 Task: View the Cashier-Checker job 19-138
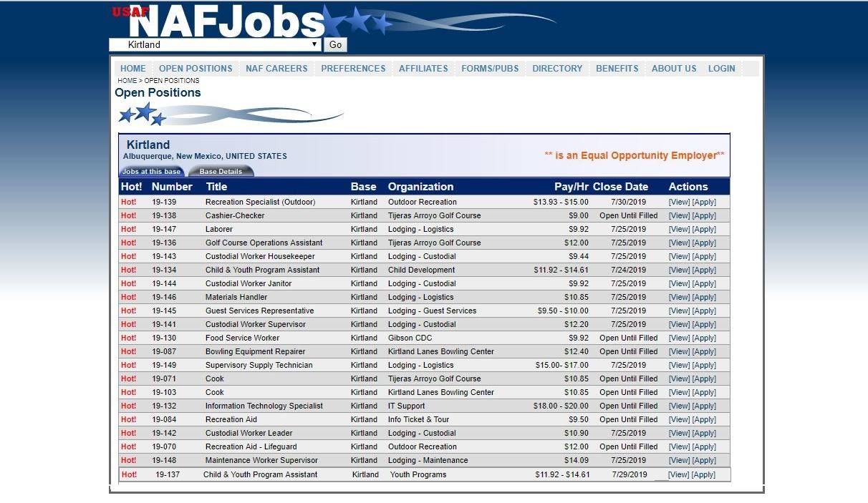point(679,216)
